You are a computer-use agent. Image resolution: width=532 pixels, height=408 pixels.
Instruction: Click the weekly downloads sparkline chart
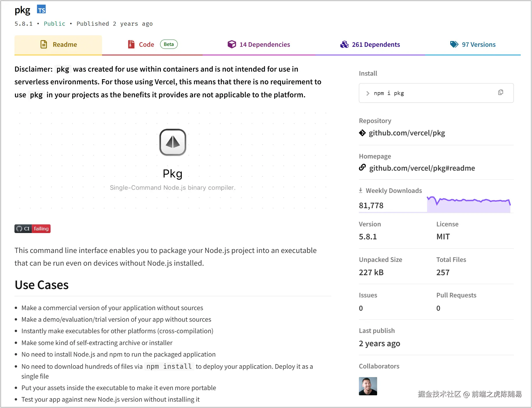click(468, 204)
